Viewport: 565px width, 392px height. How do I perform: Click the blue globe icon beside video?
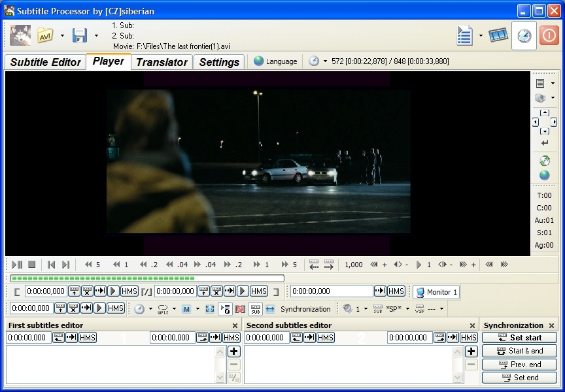pos(545,175)
